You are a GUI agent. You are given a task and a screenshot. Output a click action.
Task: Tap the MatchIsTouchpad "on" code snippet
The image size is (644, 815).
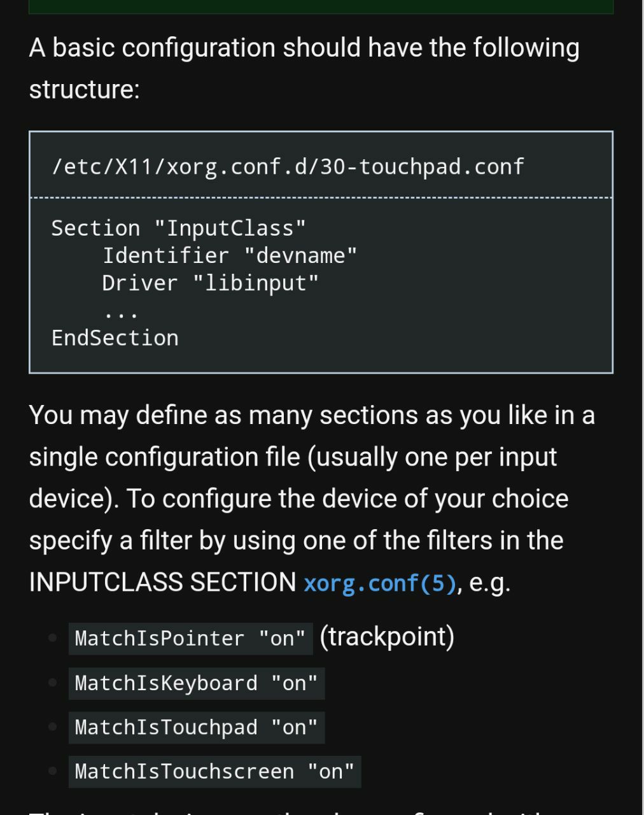[197, 728]
